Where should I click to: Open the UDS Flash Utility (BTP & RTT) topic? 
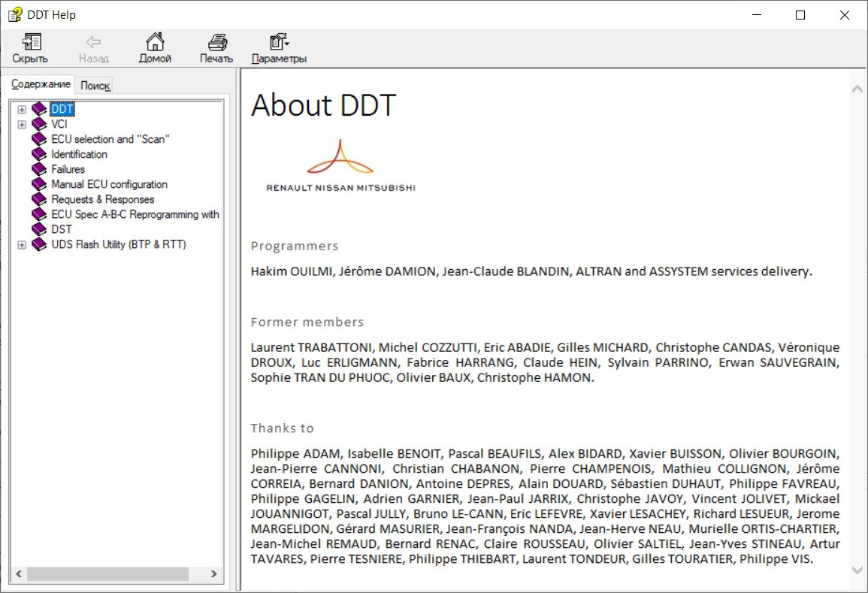[x=119, y=244]
